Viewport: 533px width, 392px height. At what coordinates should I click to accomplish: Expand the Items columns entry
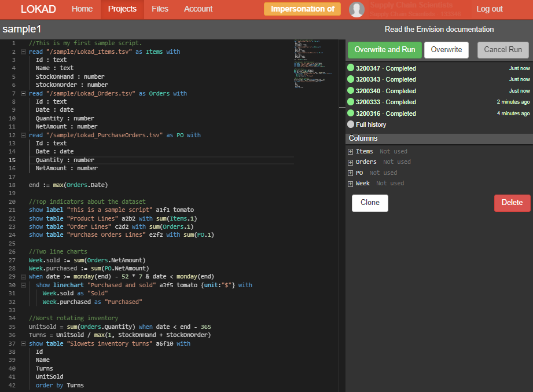click(351, 152)
